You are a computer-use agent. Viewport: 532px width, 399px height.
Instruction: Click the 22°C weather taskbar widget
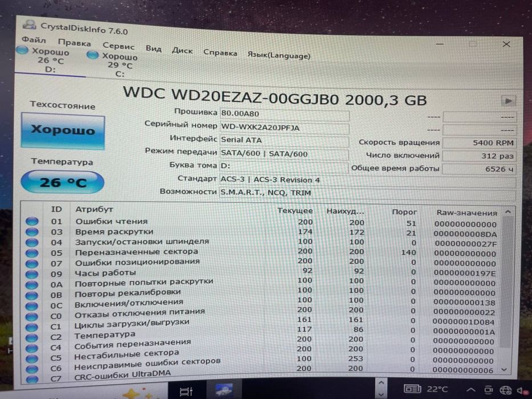425,389
